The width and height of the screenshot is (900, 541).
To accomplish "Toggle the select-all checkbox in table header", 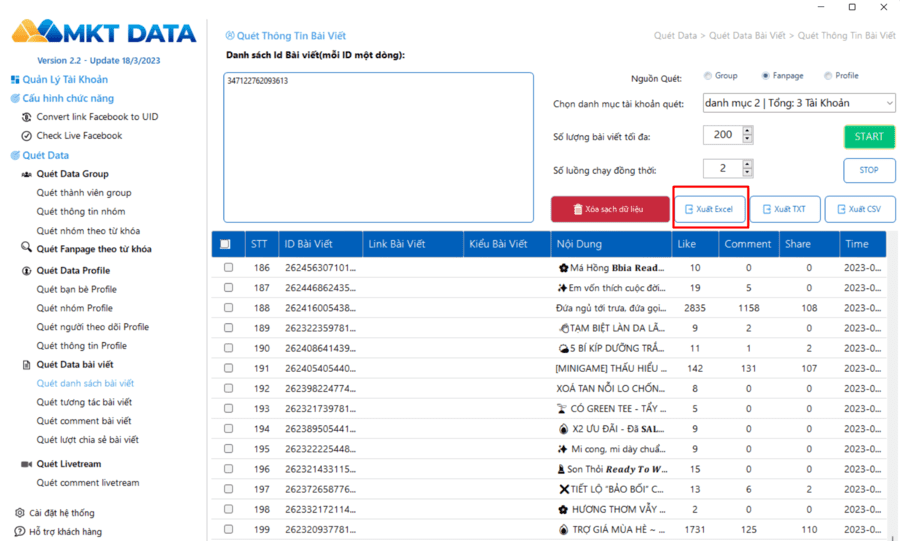I will point(226,244).
